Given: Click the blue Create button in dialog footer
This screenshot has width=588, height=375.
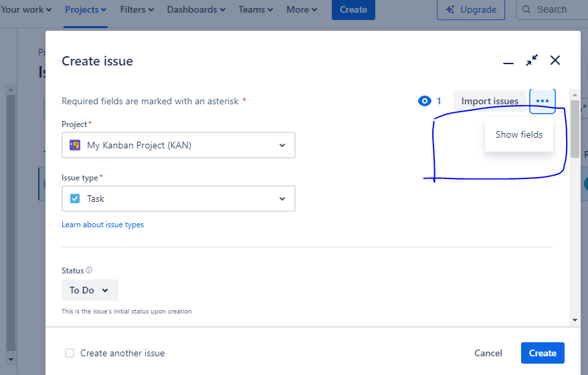Looking at the screenshot, I should (543, 353).
